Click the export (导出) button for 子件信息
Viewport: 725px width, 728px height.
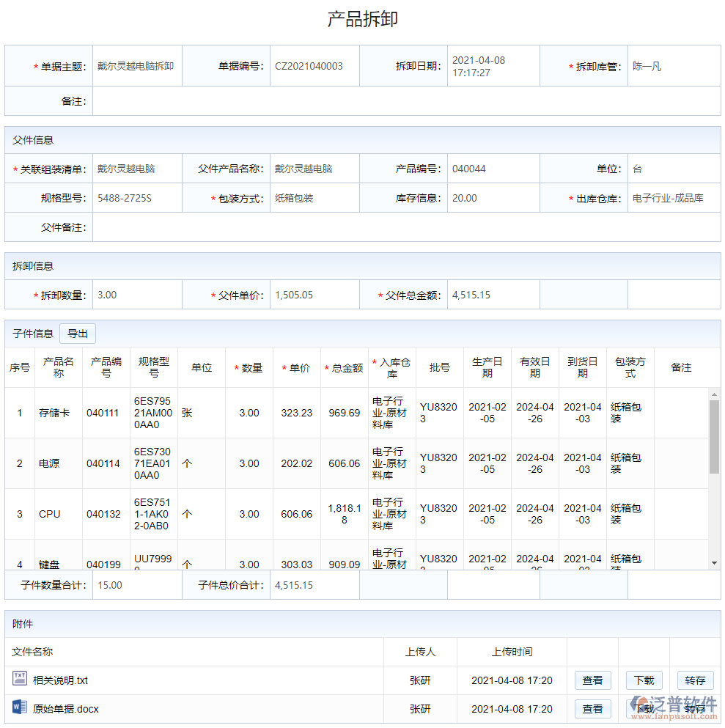point(77,333)
